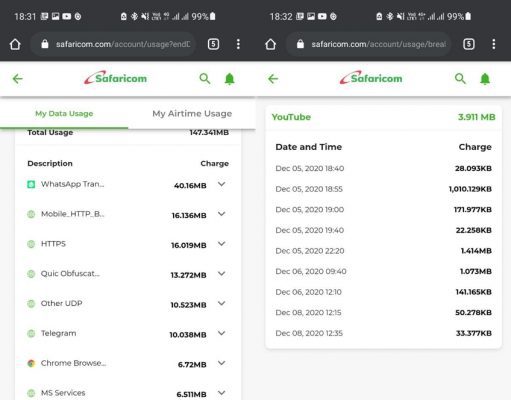This screenshot has height=400, width=511.
Task: Expand the WhatsApp Transfer usage row
Action: tap(222, 184)
